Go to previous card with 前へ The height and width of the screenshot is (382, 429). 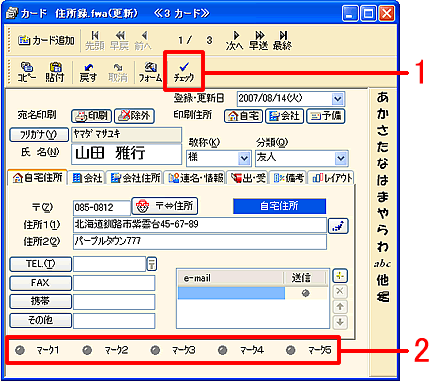click(x=143, y=40)
